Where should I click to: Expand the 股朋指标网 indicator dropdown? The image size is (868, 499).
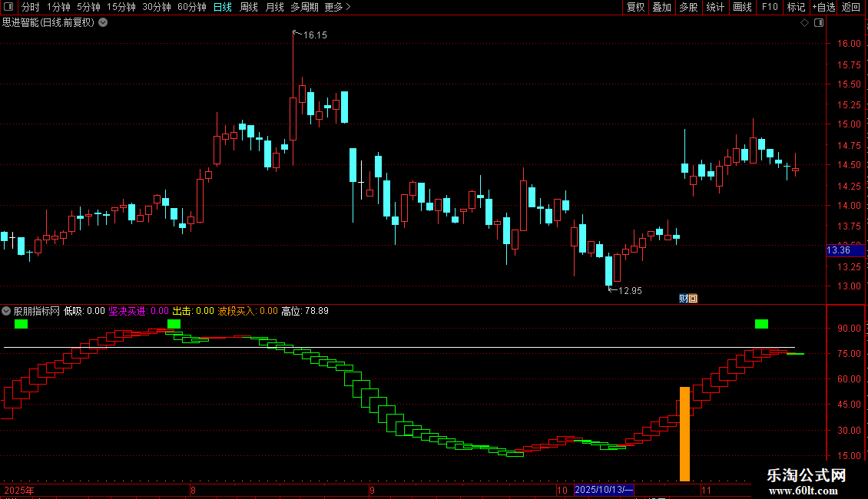pyautogui.click(x=6, y=311)
